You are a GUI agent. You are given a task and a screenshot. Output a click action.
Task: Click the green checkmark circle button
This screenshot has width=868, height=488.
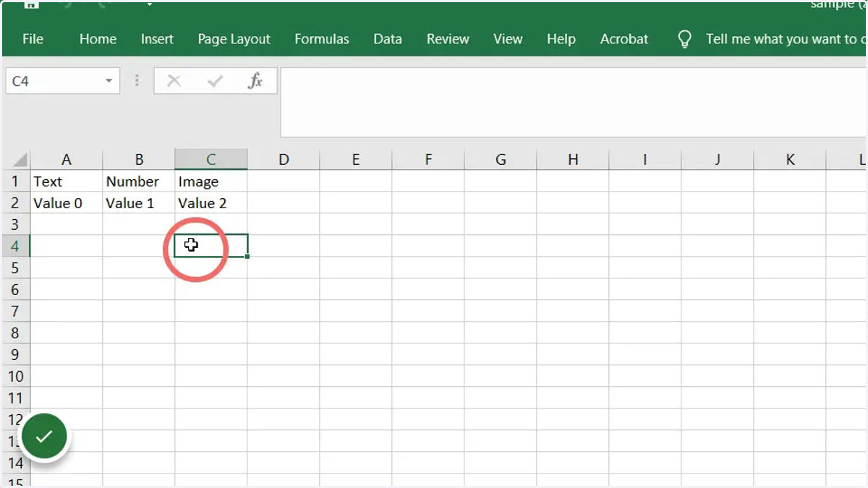(x=44, y=436)
